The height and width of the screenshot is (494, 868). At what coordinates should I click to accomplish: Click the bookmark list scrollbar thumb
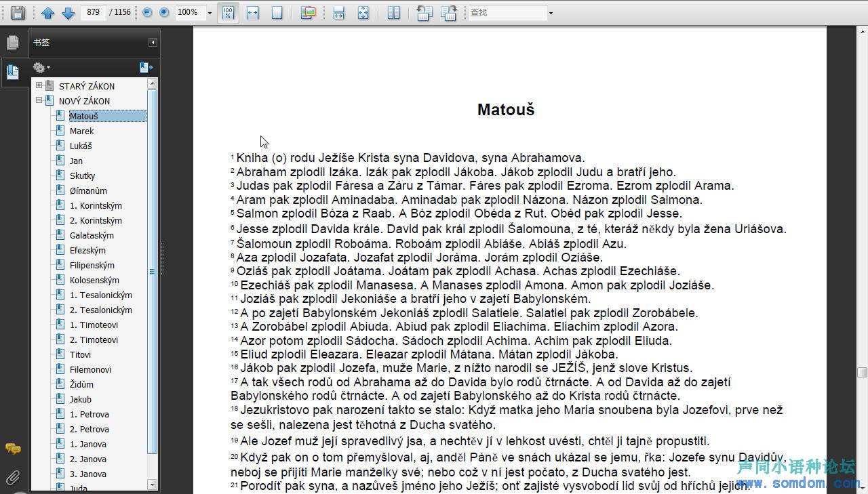(x=153, y=271)
